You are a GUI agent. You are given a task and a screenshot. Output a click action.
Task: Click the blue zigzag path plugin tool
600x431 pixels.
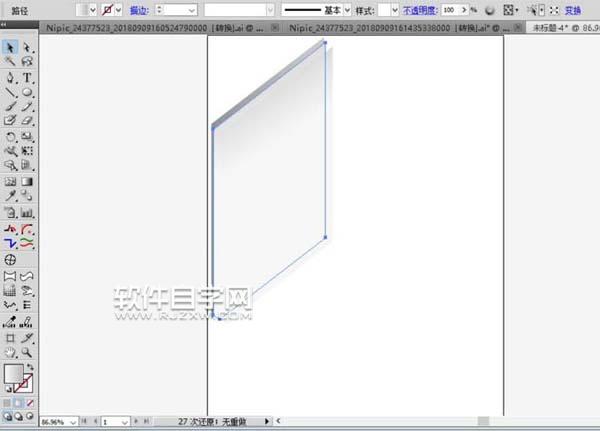10,243
